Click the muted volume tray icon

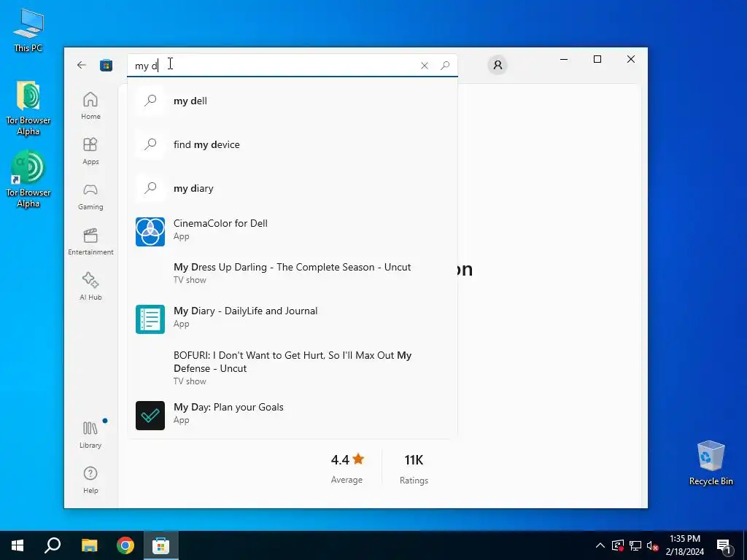[x=653, y=545]
